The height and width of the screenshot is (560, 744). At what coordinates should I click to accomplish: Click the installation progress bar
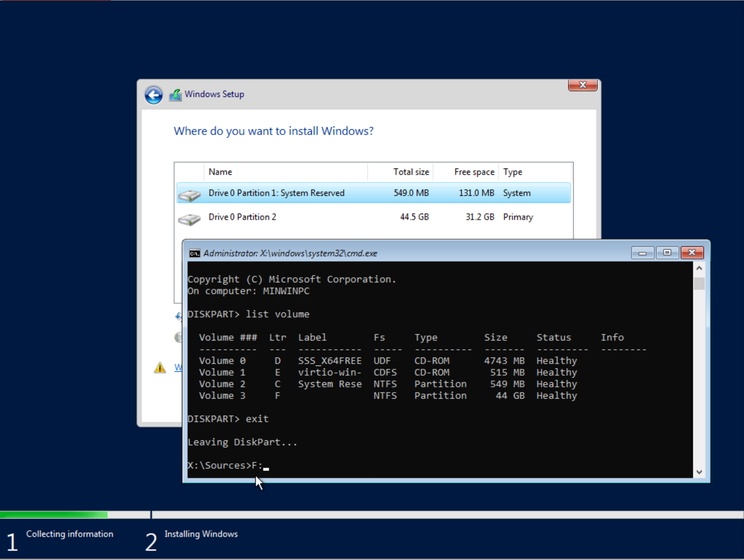pyautogui.click(x=372, y=514)
